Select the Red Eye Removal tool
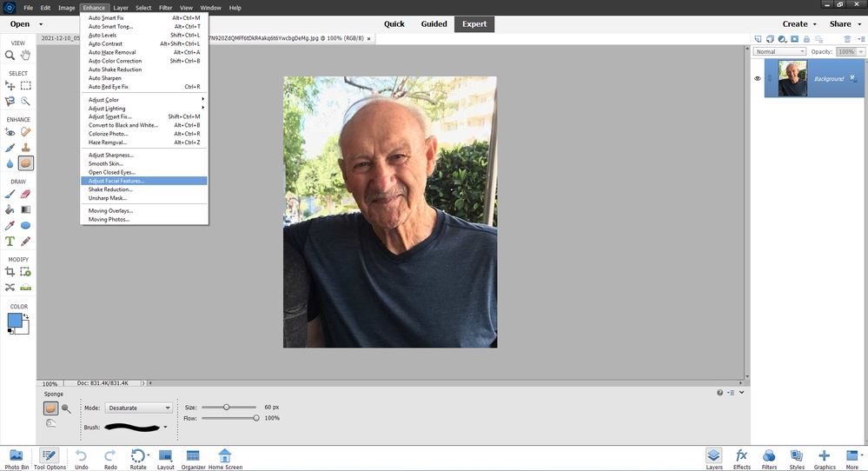This screenshot has width=868, height=471. 10,132
